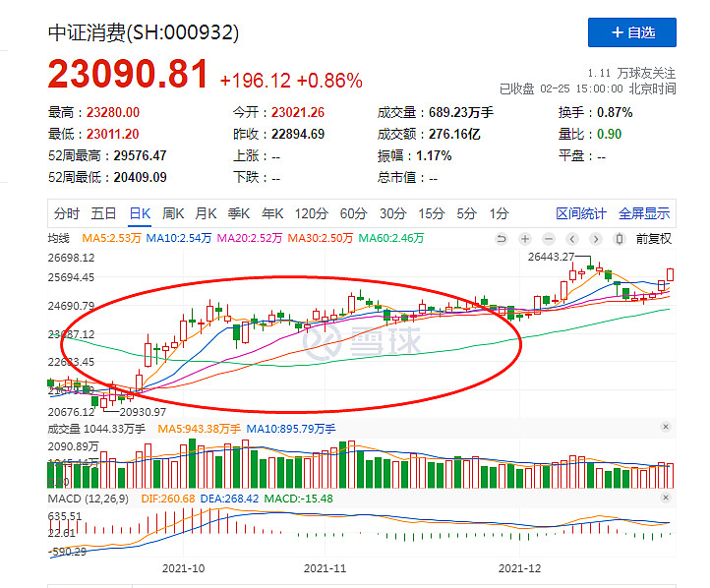Select the 日K chart tab
The width and height of the screenshot is (710, 588).
tap(140, 213)
